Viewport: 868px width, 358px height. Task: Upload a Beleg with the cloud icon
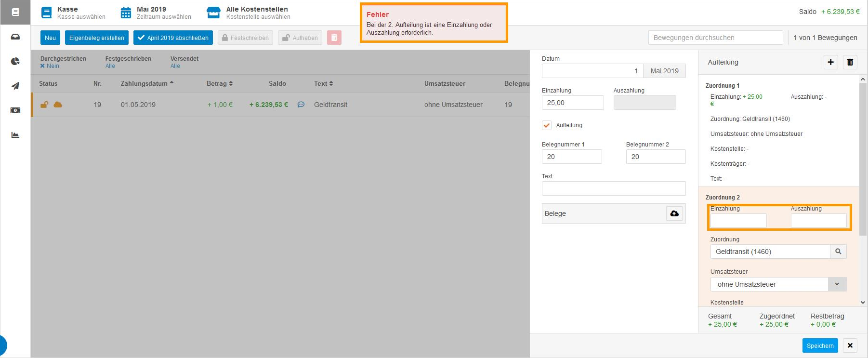674,213
